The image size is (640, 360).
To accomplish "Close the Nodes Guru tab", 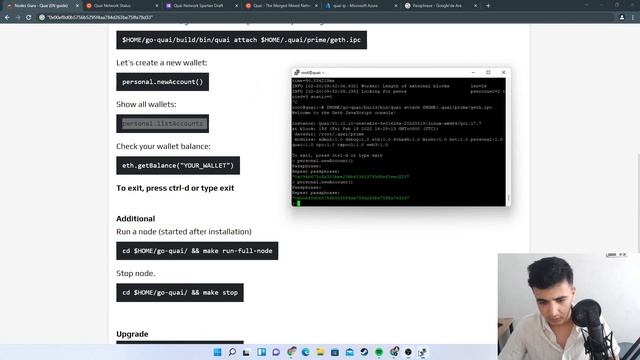I will pos(77,6).
